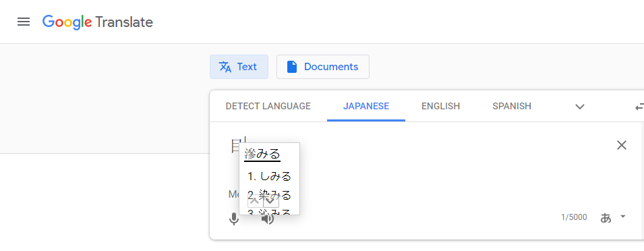
Task: Click the Google Translate logo
Action: pyautogui.click(x=98, y=22)
